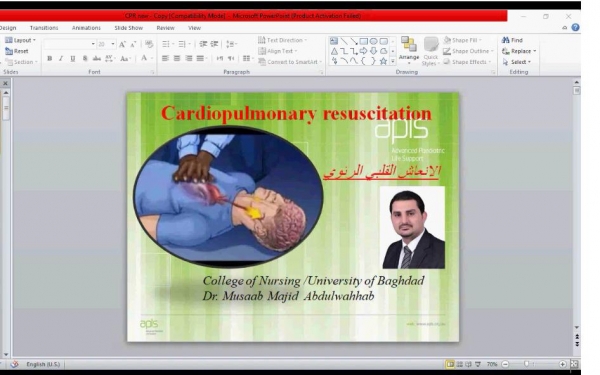
Task: Select the star shape in Shapes gallery
Action: (383, 61)
